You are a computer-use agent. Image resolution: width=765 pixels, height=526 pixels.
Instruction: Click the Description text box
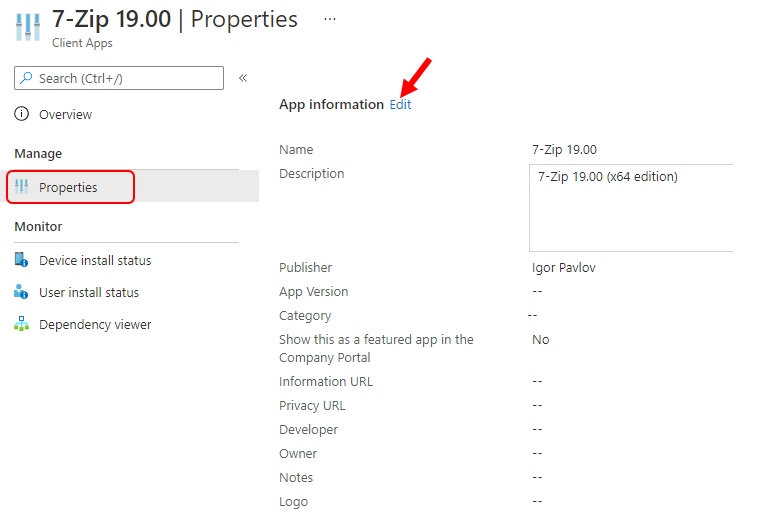[631, 208]
